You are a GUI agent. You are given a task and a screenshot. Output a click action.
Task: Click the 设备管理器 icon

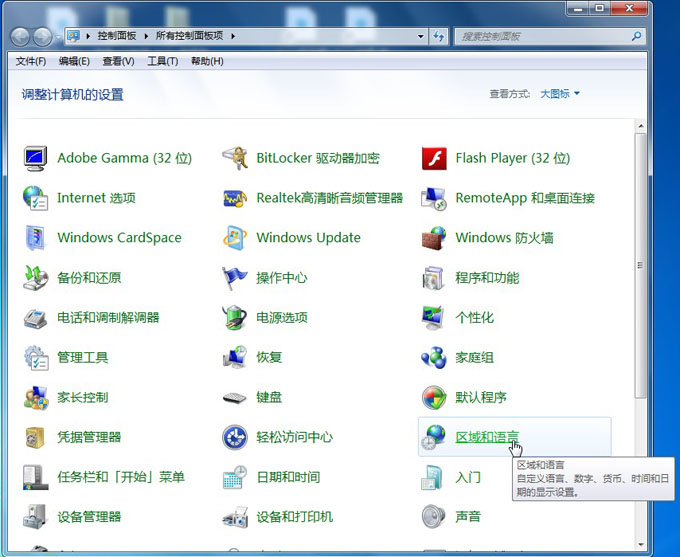tap(35, 517)
